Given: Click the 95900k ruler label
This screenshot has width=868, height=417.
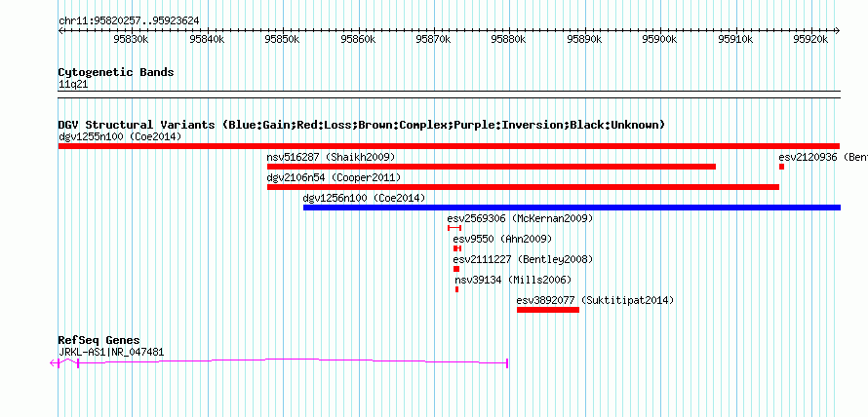Looking at the screenshot, I should (660, 39).
